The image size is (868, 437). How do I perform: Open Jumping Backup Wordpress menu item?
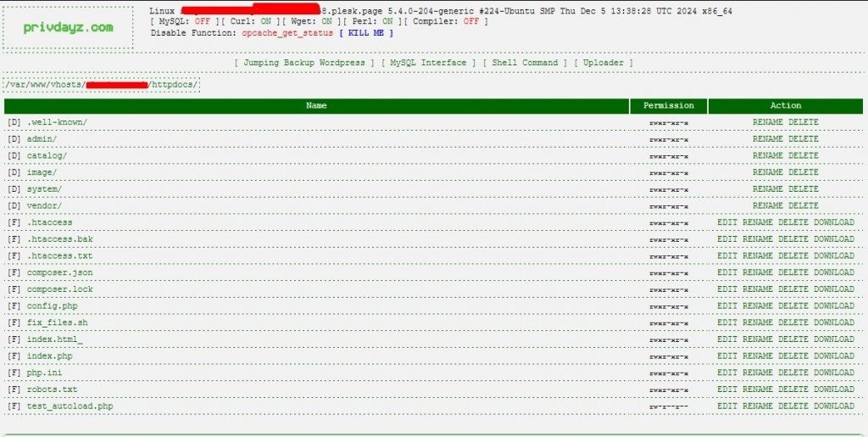pyautogui.click(x=304, y=63)
